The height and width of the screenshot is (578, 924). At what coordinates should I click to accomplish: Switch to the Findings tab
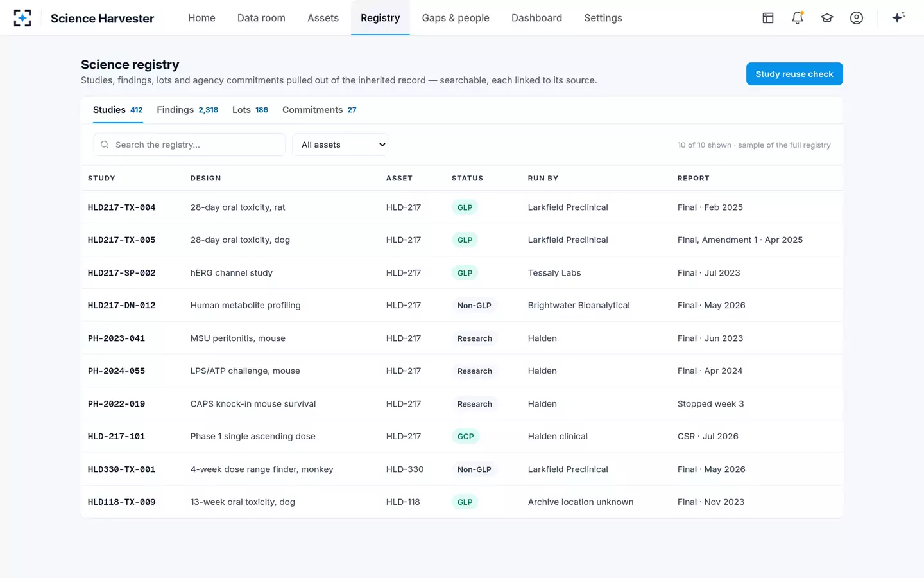187,110
